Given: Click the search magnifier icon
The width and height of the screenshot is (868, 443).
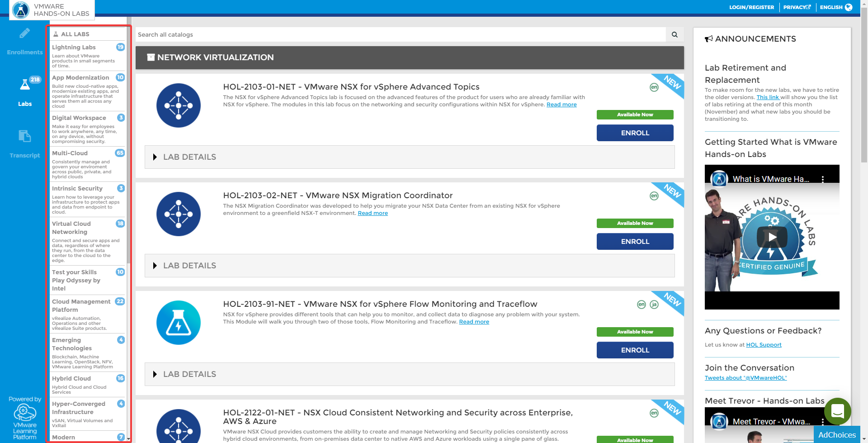Looking at the screenshot, I should 674,34.
